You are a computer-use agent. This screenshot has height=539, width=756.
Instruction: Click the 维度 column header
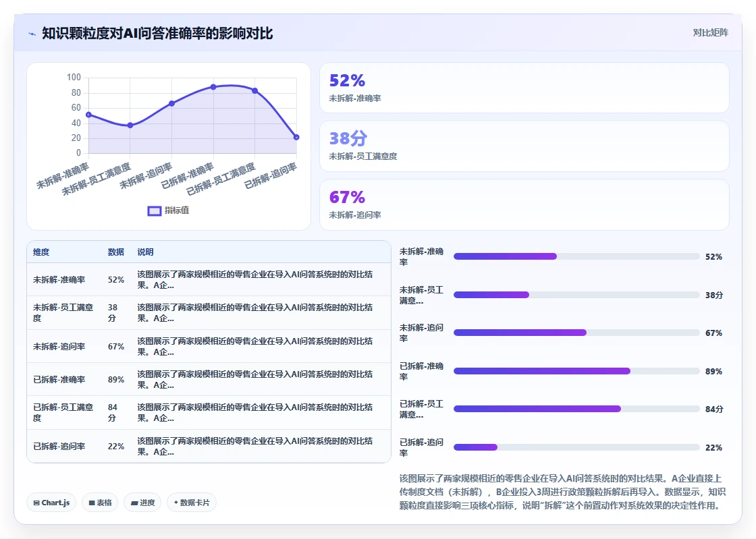[x=41, y=252]
